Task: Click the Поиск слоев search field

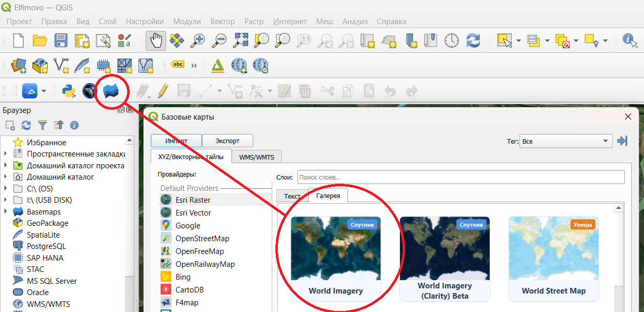Action: [461, 177]
